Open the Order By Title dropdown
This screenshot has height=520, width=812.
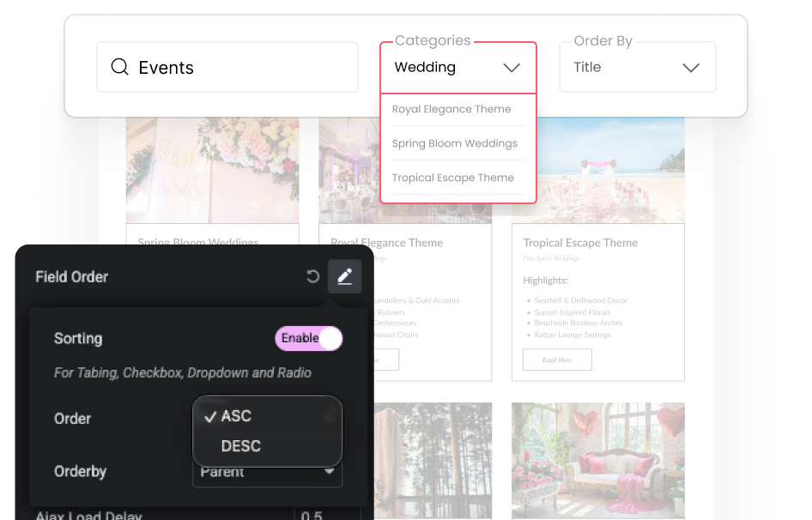click(638, 67)
